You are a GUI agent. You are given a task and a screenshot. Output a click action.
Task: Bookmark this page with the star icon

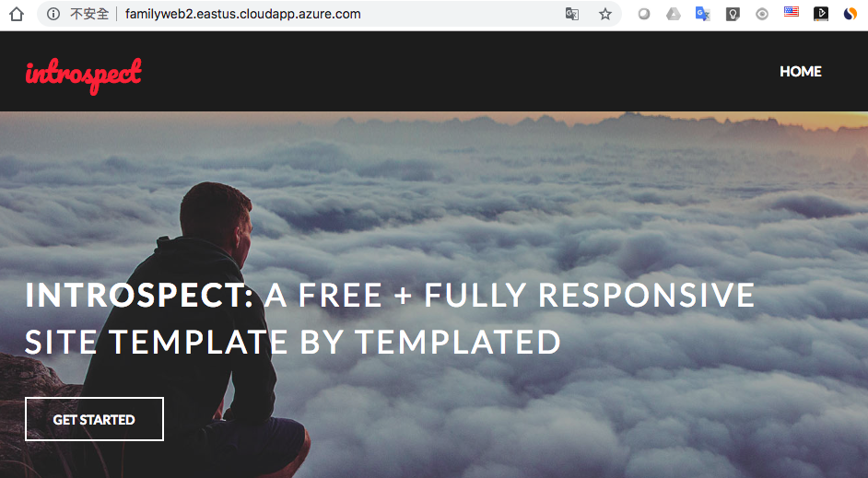605,14
